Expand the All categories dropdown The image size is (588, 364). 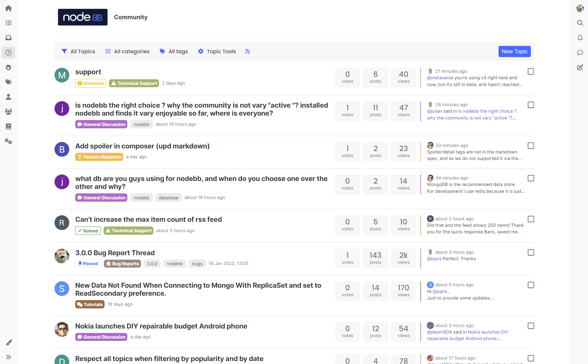[x=128, y=51]
